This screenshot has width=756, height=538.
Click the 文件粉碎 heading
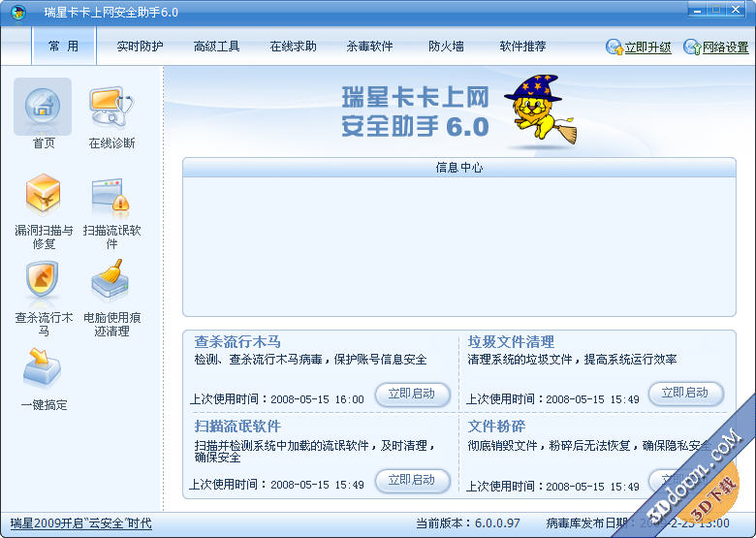coord(496,427)
